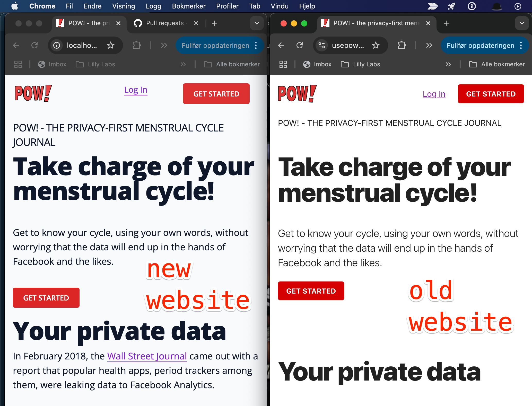The width and height of the screenshot is (532, 406).
Task: Show more bookmarks in left window
Action: click(183, 64)
